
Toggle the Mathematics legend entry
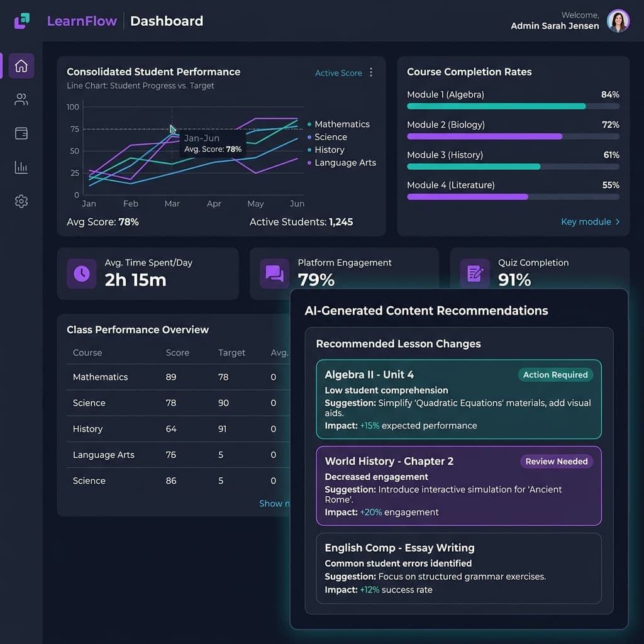[338, 124]
